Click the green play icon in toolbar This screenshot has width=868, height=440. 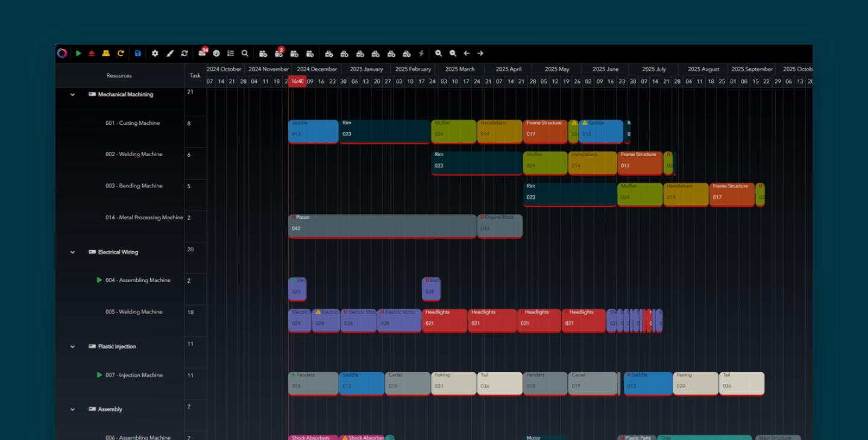78,53
